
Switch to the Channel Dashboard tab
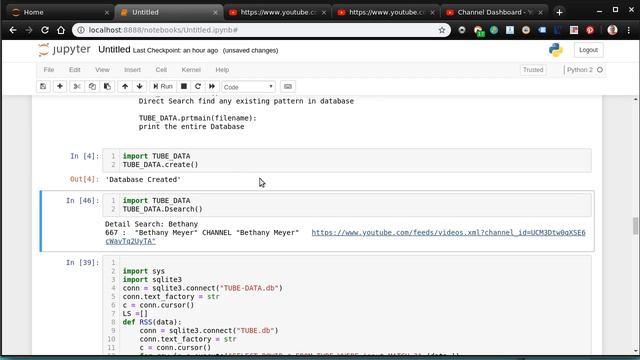pos(495,12)
